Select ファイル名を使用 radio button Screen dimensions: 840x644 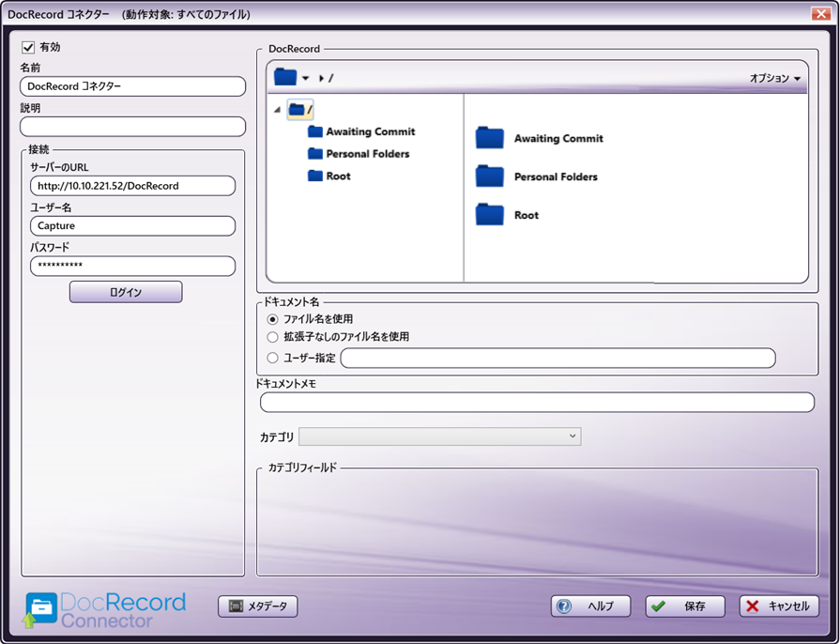pyautogui.click(x=273, y=319)
